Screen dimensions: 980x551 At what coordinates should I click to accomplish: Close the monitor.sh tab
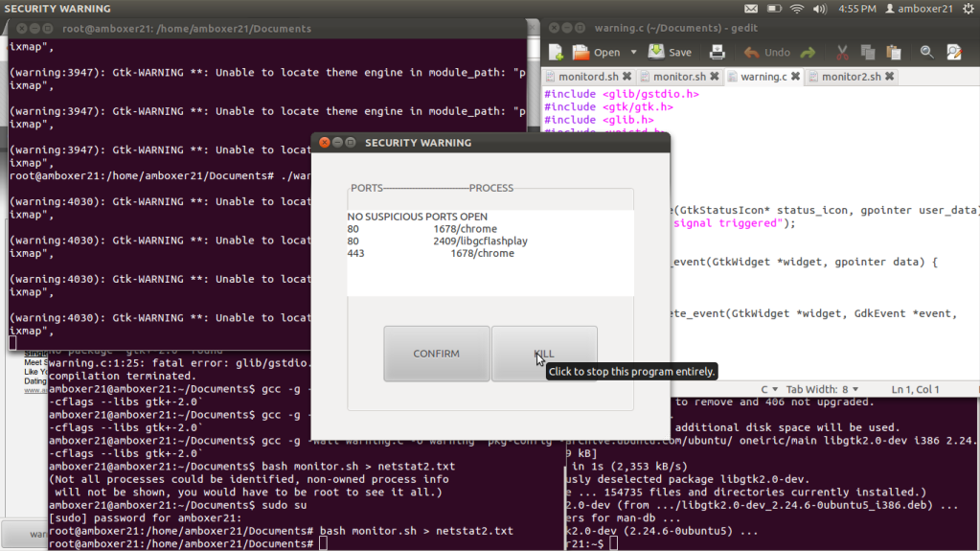coord(714,77)
